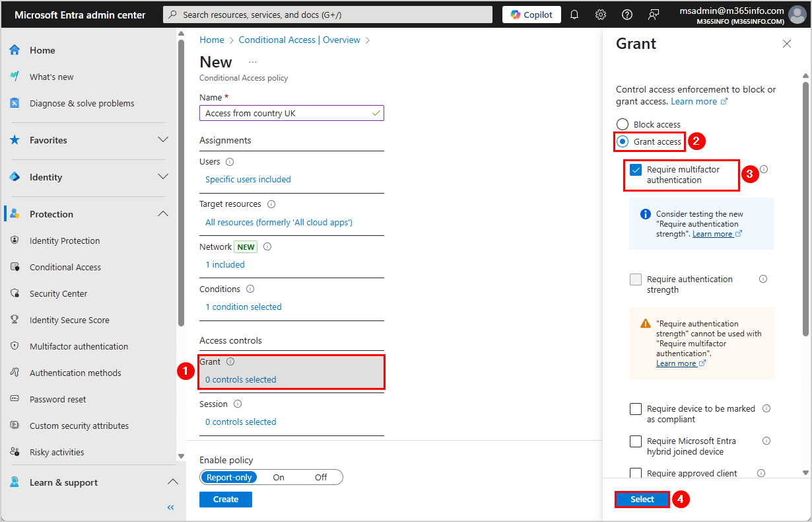Click the Create button

coord(226,499)
